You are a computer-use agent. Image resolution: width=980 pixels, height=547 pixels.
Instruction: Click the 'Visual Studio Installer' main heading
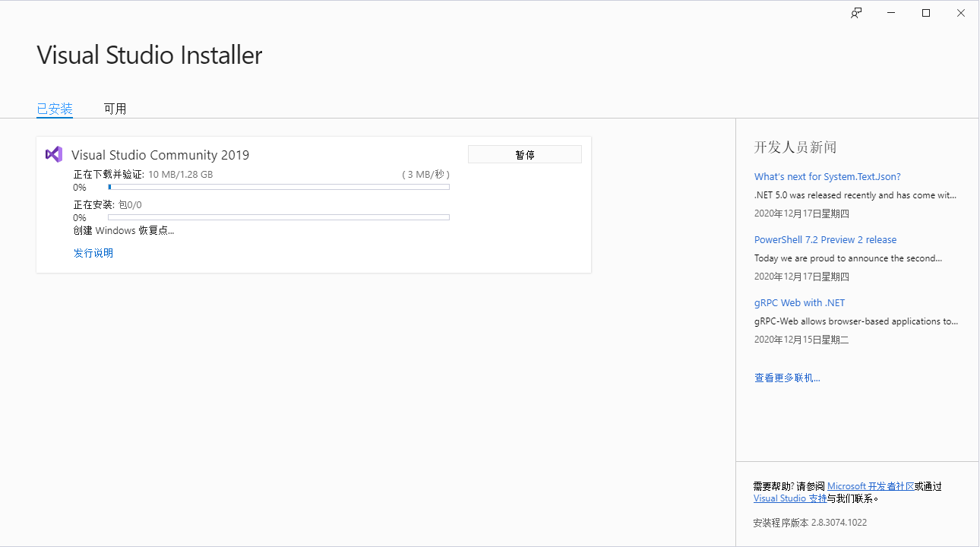(150, 55)
